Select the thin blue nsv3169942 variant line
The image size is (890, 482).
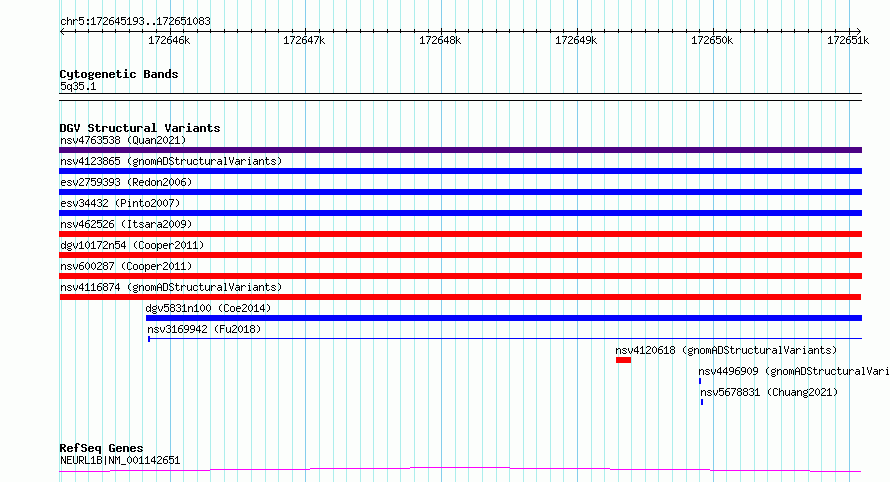505,339
